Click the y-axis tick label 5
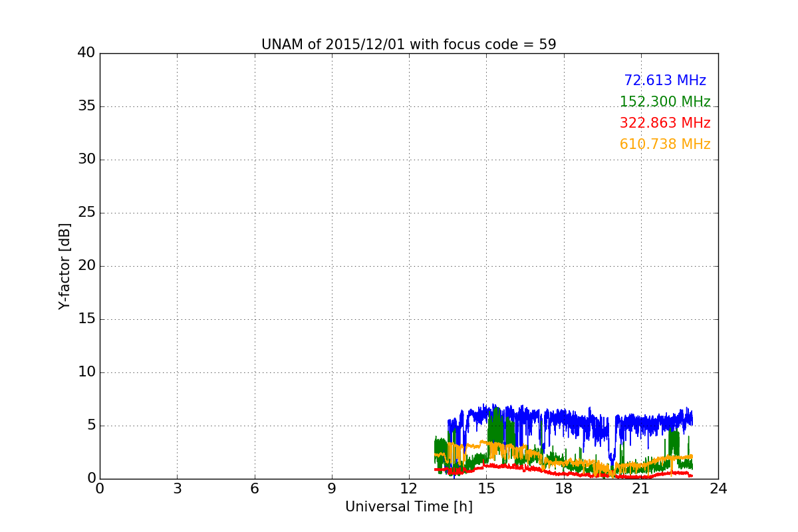 tap(91, 426)
